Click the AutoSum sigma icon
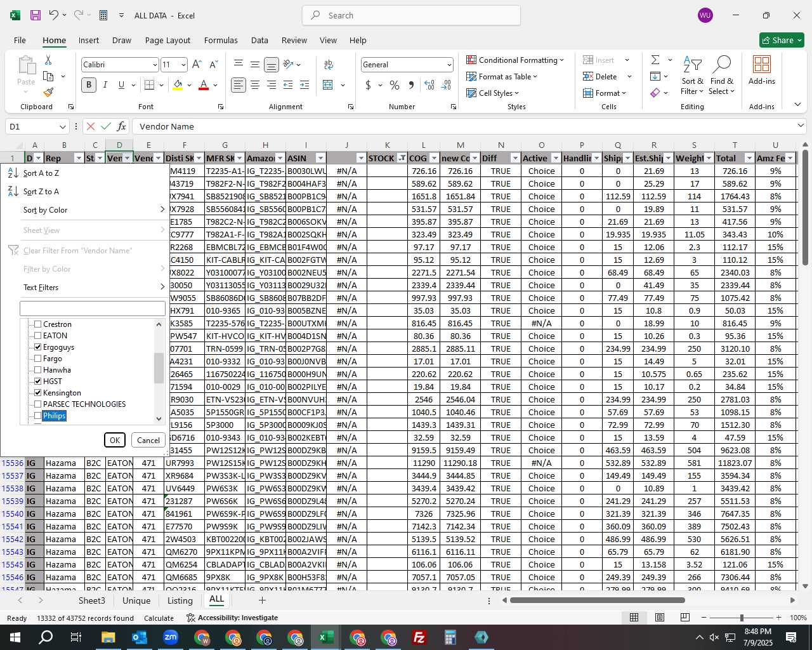Viewport: 812px width, 650px height. tap(655, 60)
